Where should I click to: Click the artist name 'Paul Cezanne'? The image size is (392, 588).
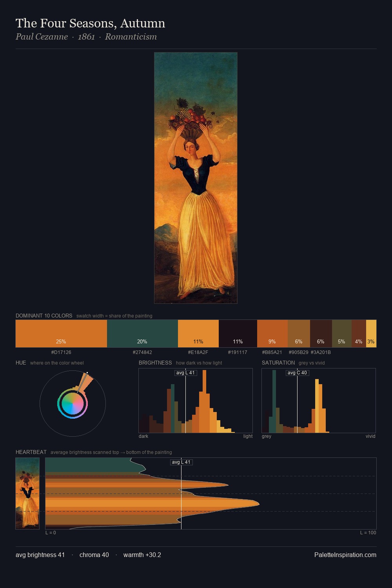coord(42,37)
